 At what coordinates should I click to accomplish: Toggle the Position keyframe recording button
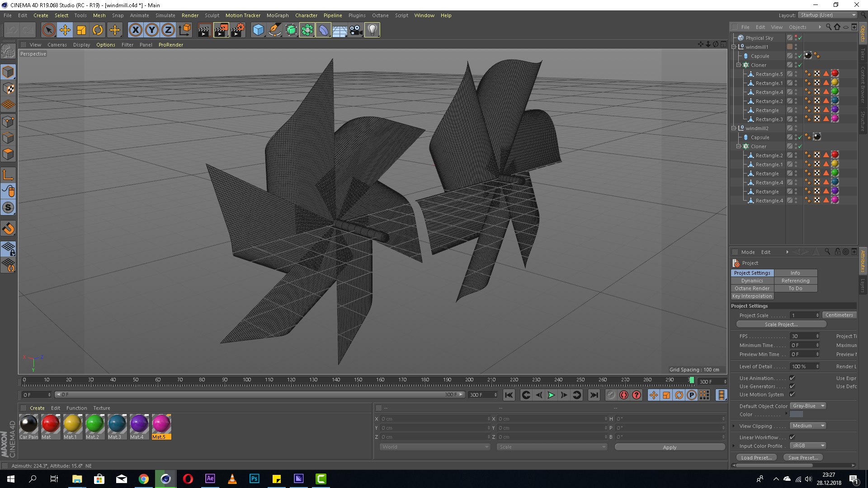(x=654, y=395)
